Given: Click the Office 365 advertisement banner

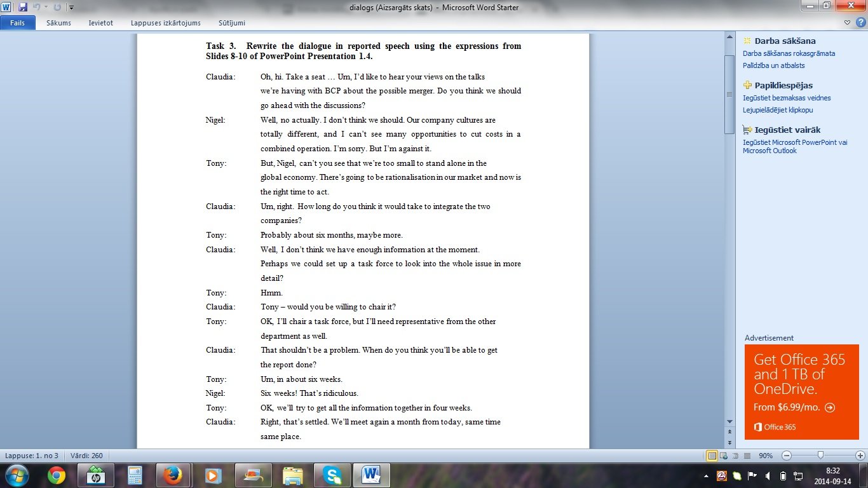Looking at the screenshot, I should coord(802,392).
